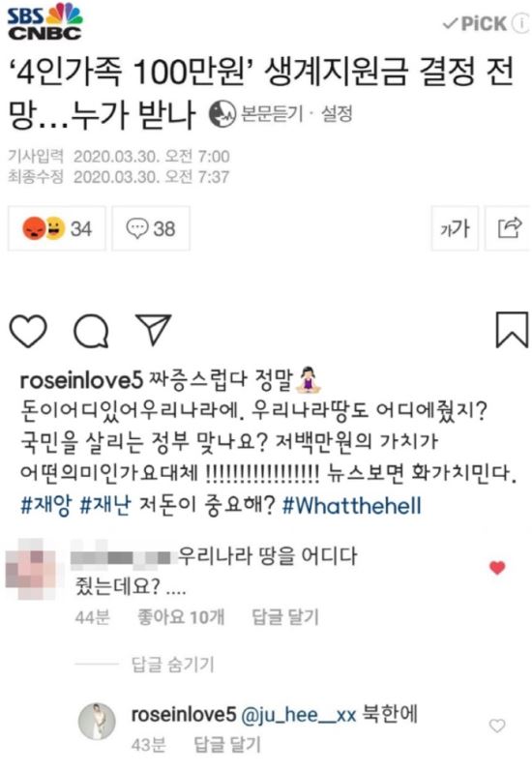Like the roseinlove5 reply comment

(x=497, y=726)
